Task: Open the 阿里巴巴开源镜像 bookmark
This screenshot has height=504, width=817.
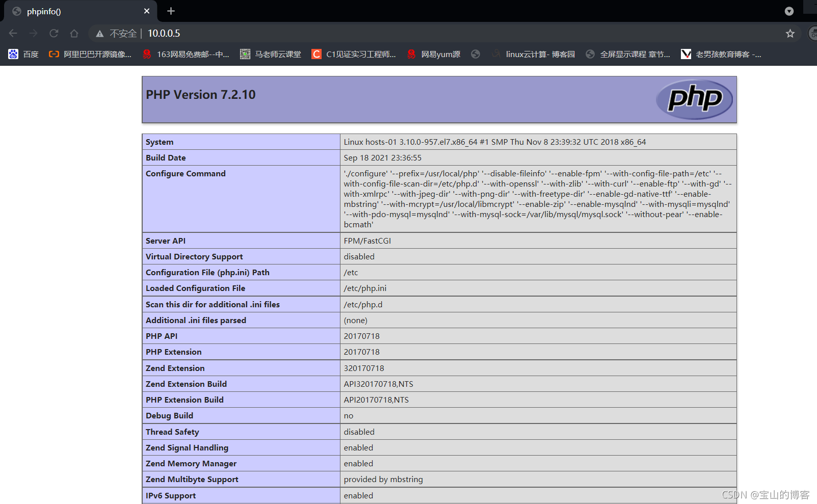Action: [90, 54]
